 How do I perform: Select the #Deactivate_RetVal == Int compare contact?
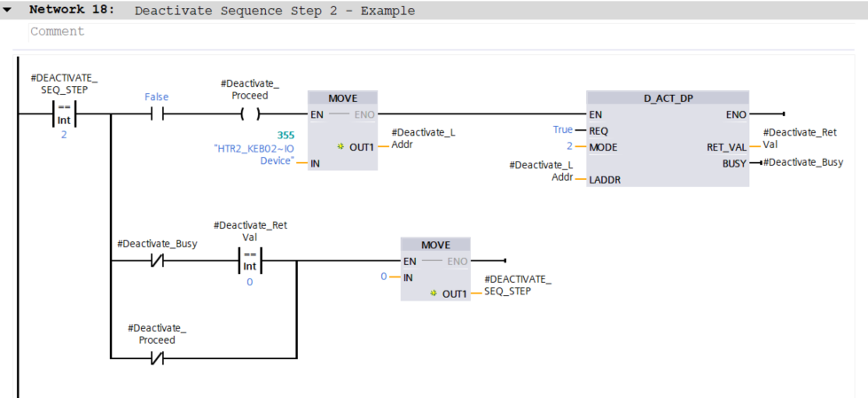[x=250, y=261]
